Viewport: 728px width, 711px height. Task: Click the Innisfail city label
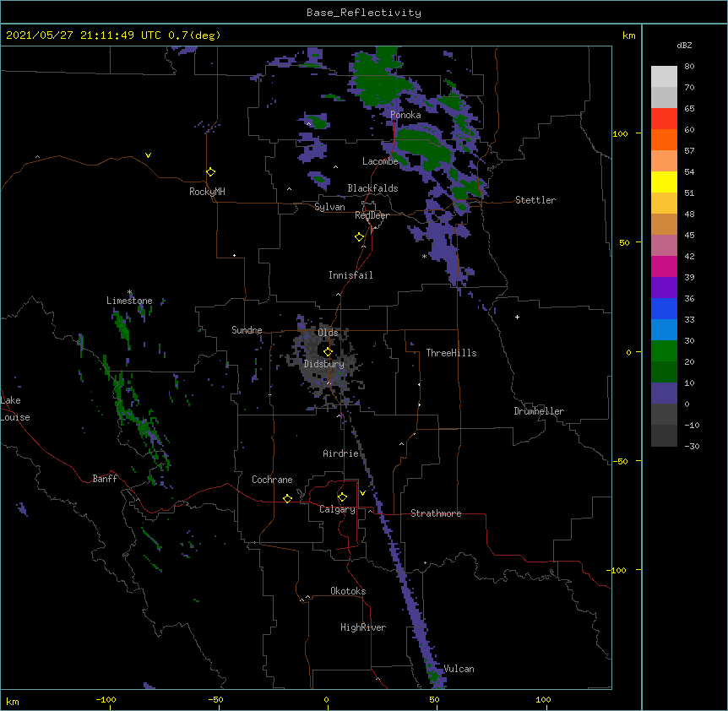coord(350,275)
